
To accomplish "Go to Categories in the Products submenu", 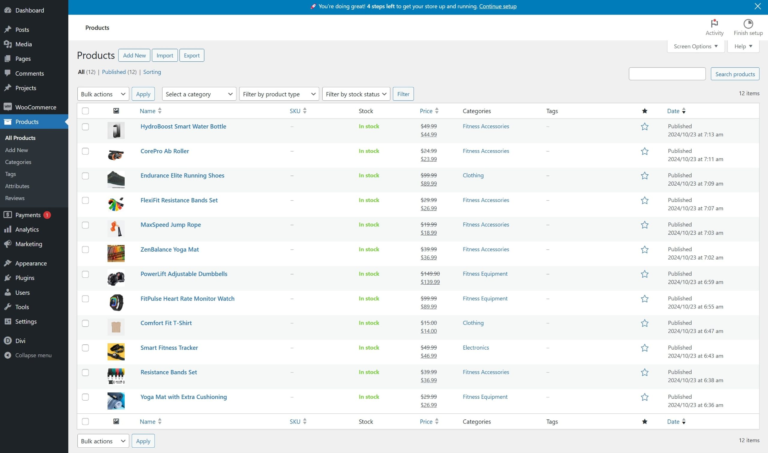I will [18, 162].
